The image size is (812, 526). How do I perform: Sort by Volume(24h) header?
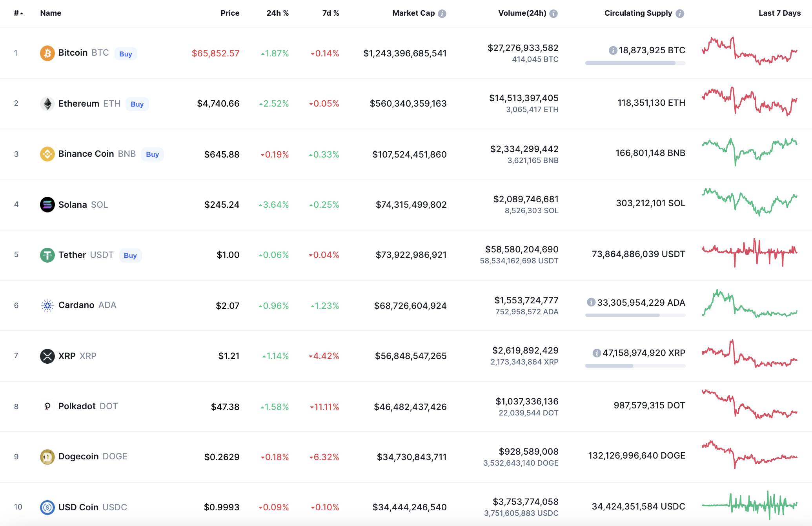pos(522,13)
